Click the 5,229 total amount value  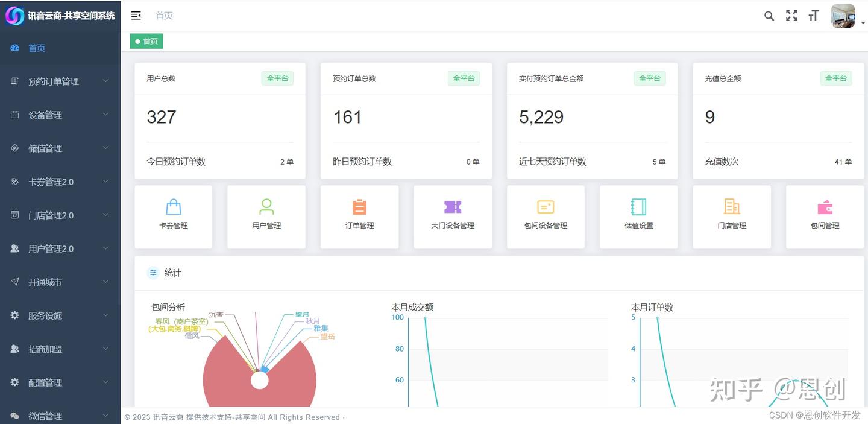[541, 117]
